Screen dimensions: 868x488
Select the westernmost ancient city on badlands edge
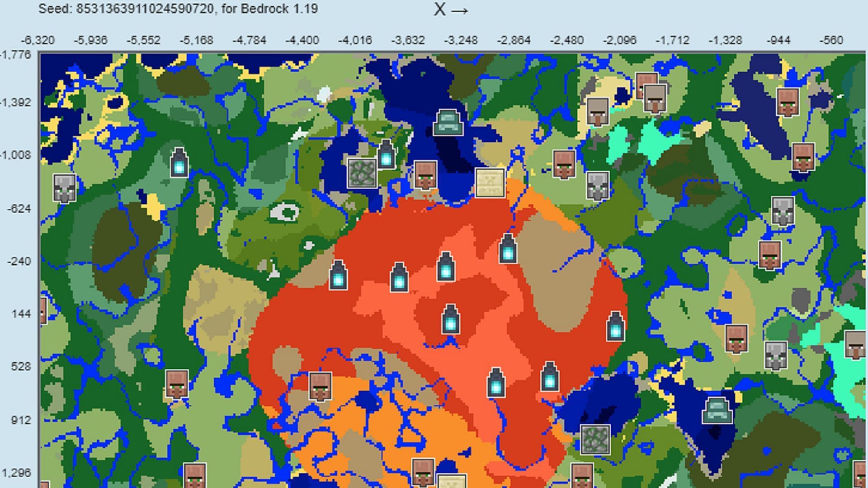click(338, 275)
